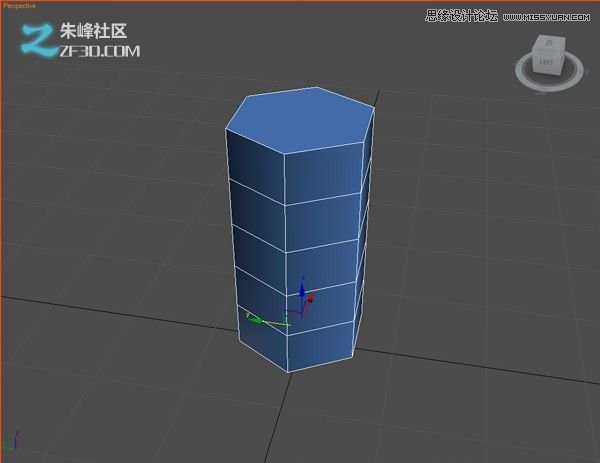
Task: Open the Perspective viewport label menu
Action: [x=19, y=6]
